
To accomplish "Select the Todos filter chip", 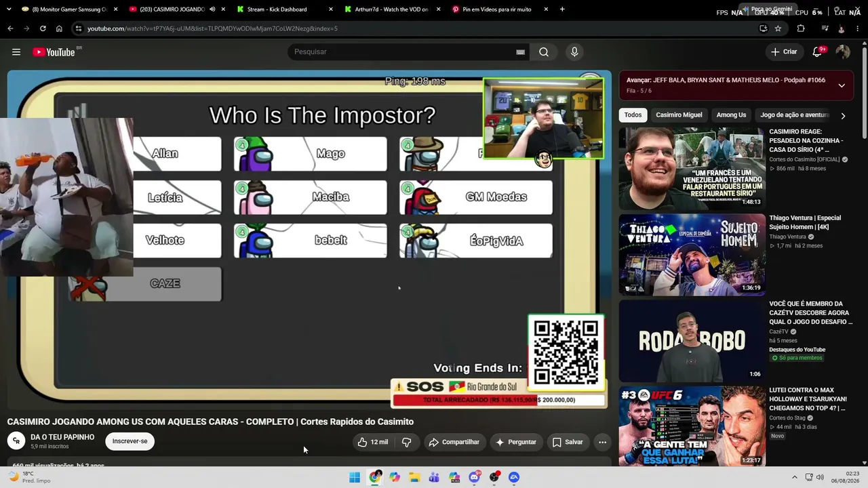I will point(633,115).
